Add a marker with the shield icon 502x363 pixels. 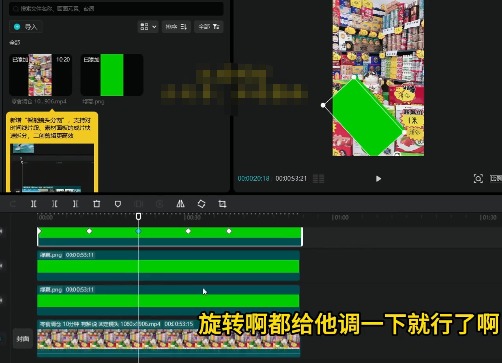click(x=118, y=204)
